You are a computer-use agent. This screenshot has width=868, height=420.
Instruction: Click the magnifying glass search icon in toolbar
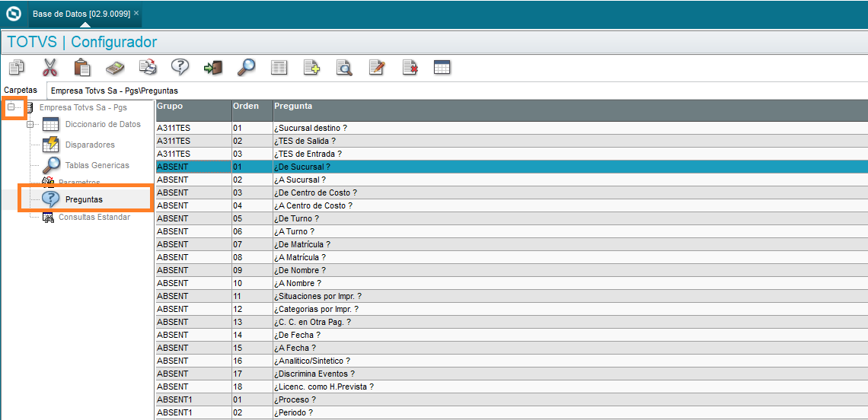[x=246, y=68]
